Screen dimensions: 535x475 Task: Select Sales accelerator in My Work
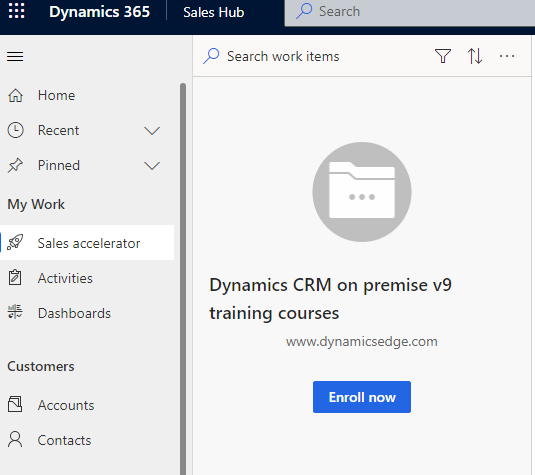[87, 243]
